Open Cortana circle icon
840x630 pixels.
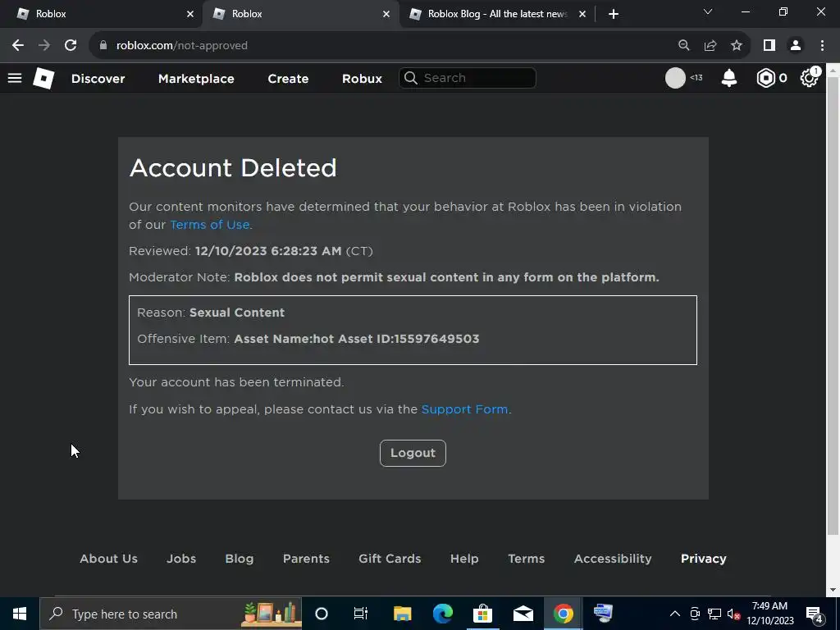pyautogui.click(x=322, y=614)
